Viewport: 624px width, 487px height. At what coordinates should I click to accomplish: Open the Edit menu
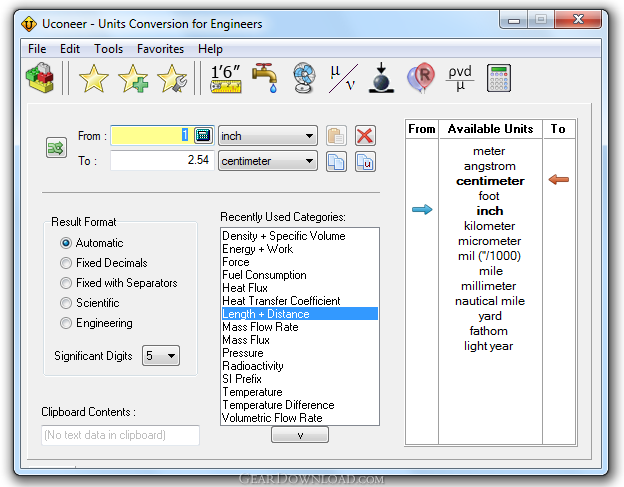click(70, 49)
